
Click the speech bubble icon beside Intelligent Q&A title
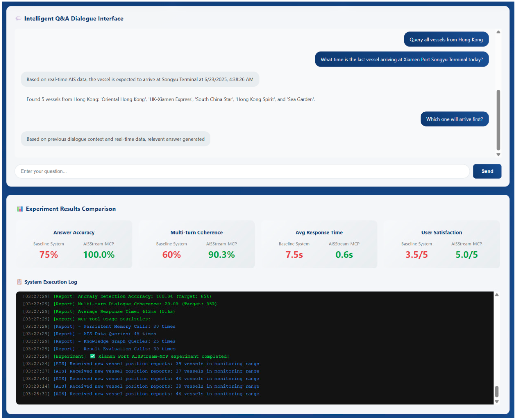(18, 18)
